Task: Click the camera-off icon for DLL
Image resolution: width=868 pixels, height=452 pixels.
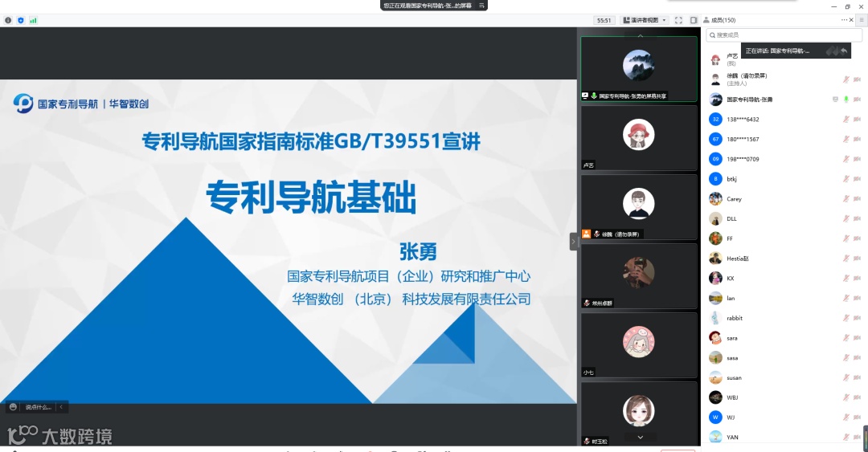Action: point(857,219)
